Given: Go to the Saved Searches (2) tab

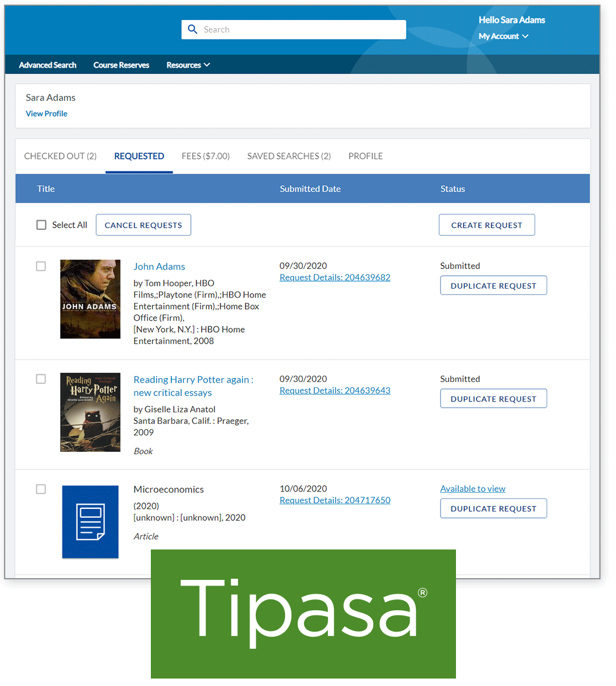Looking at the screenshot, I should click(288, 156).
